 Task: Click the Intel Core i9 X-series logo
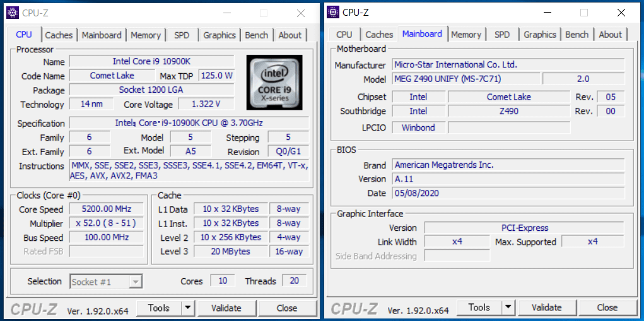click(274, 83)
